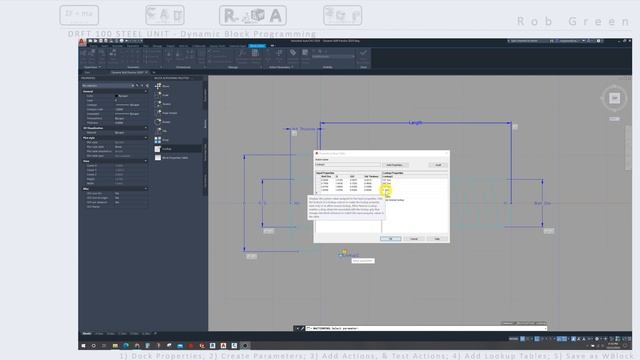
Task: Click the Audit button in lookup dialog
Action: pyautogui.click(x=438, y=165)
